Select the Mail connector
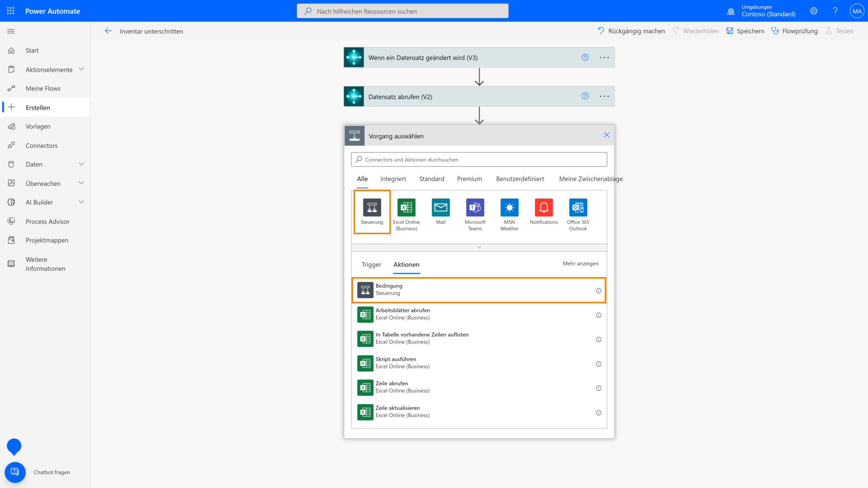The width and height of the screenshot is (868, 488). 440,208
